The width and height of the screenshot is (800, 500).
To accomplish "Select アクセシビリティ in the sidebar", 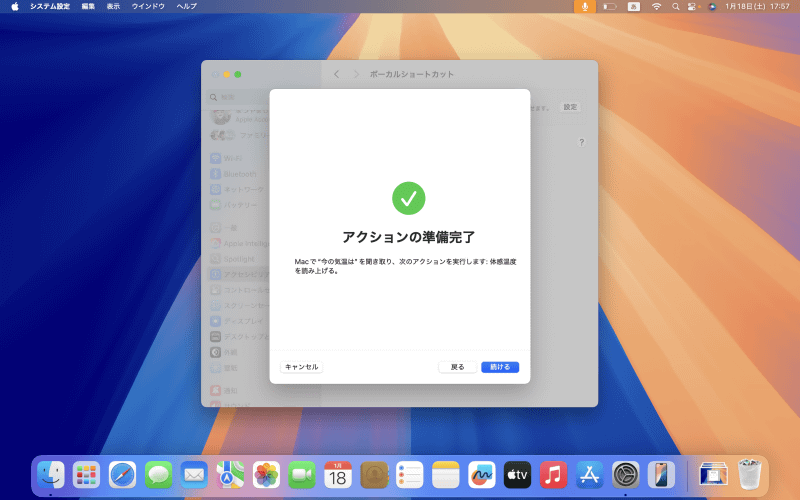I will 239,274.
